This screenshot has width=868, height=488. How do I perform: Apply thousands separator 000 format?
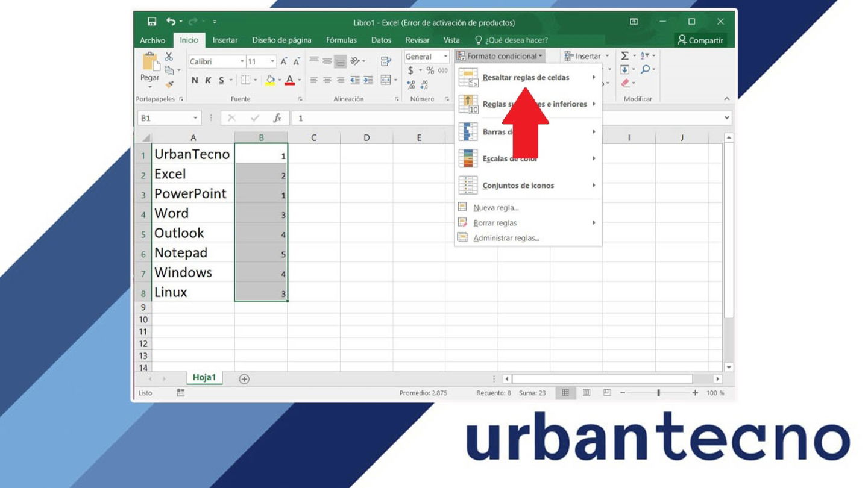(x=443, y=70)
